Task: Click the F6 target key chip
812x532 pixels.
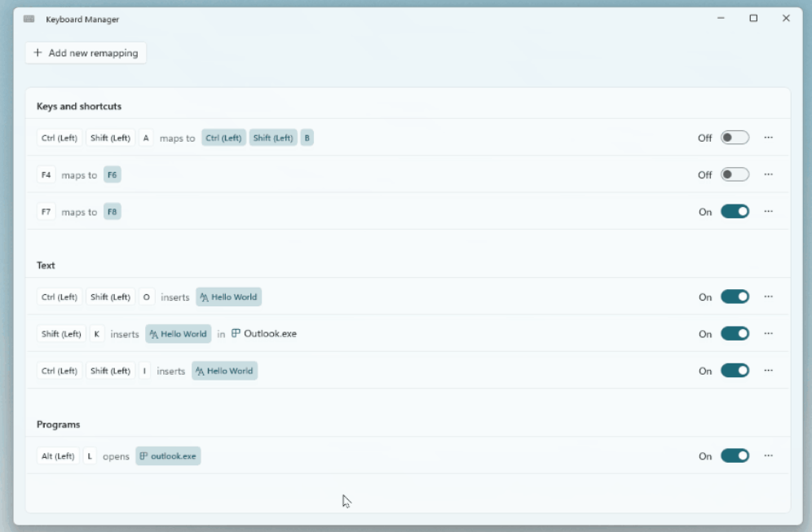Action: tap(113, 175)
